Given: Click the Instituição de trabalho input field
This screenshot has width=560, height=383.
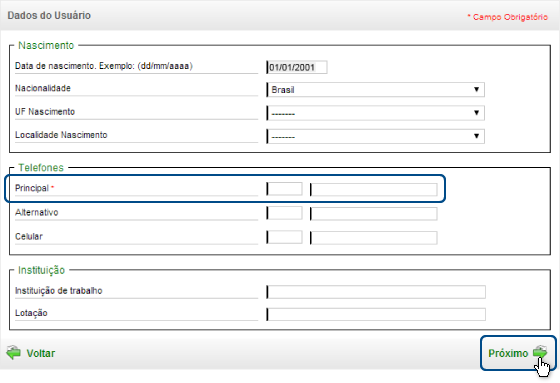Looking at the screenshot, I should click(x=376, y=292).
